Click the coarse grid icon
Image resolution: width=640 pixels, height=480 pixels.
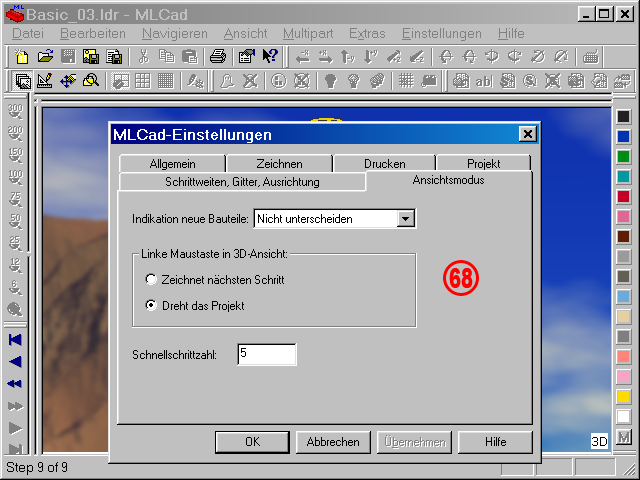tap(143, 81)
